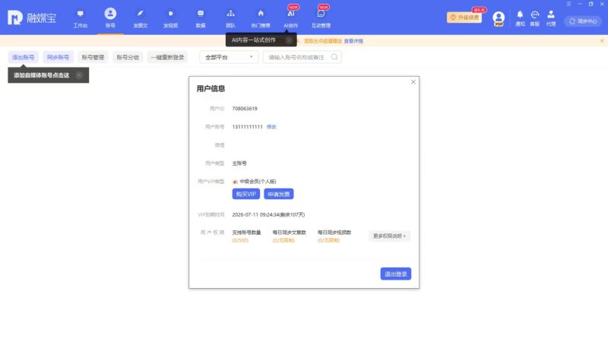
Task: Click the 支持账号数量 permission label
Action: pyautogui.click(x=246, y=233)
